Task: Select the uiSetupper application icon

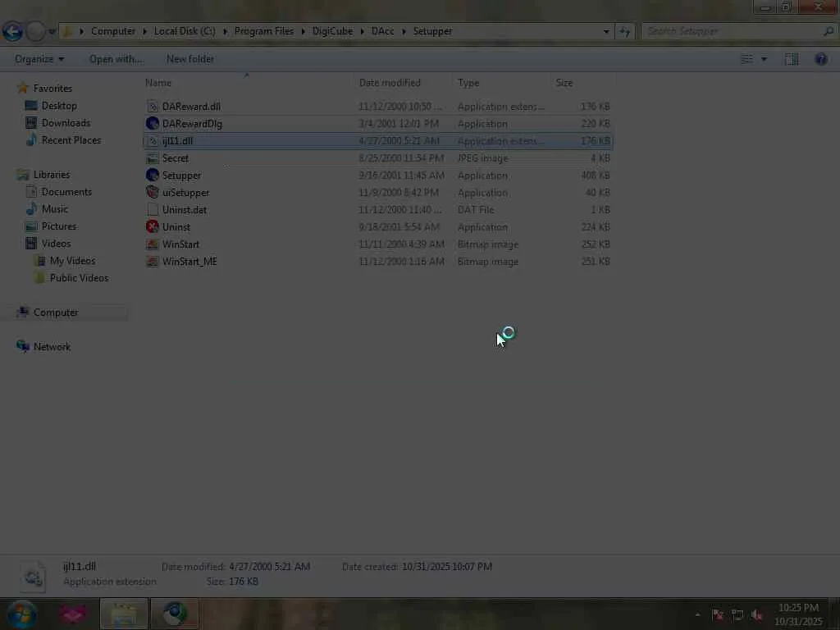Action: [x=152, y=192]
